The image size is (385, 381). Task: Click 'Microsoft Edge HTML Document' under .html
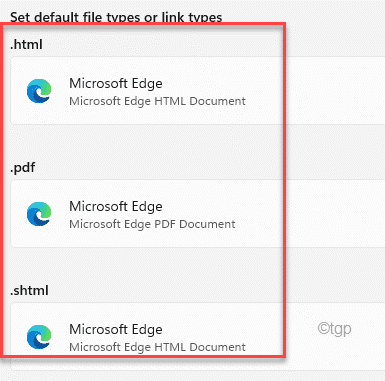pyautogui.click(x=157, y=101)
